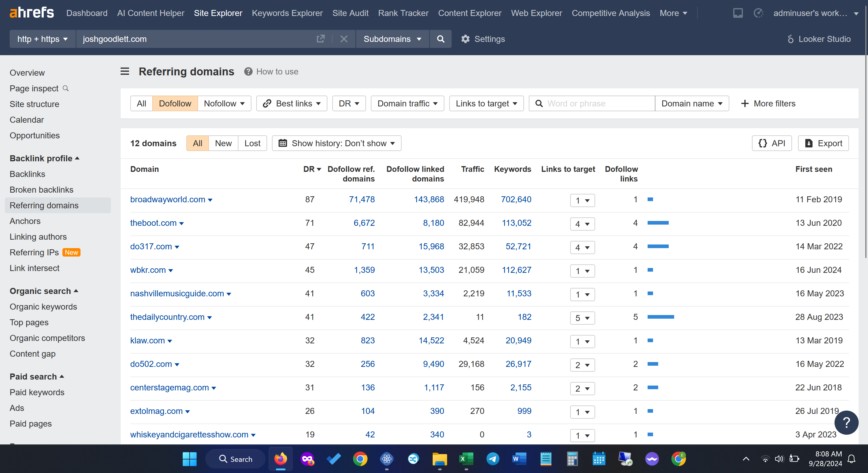
Task: Click the Dofollow links bar for theboot.com
Action: pyautogui.click(x=658, y=223)
